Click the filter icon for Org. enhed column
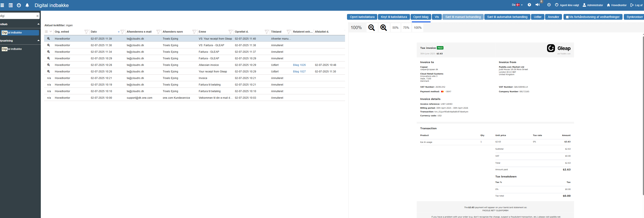Image resolution: width=644 pixels, height=218 pixels. 86,32
